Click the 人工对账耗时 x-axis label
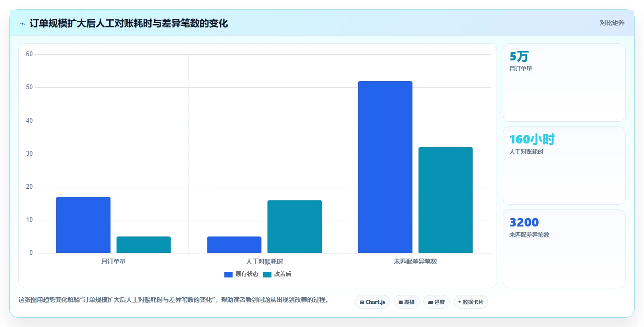This screenshot has width=644, height=327. point(265,261)
